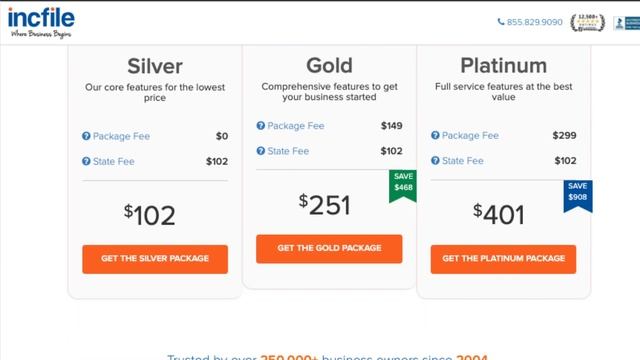Select the Gold plan heading

(x=329, y=66)
